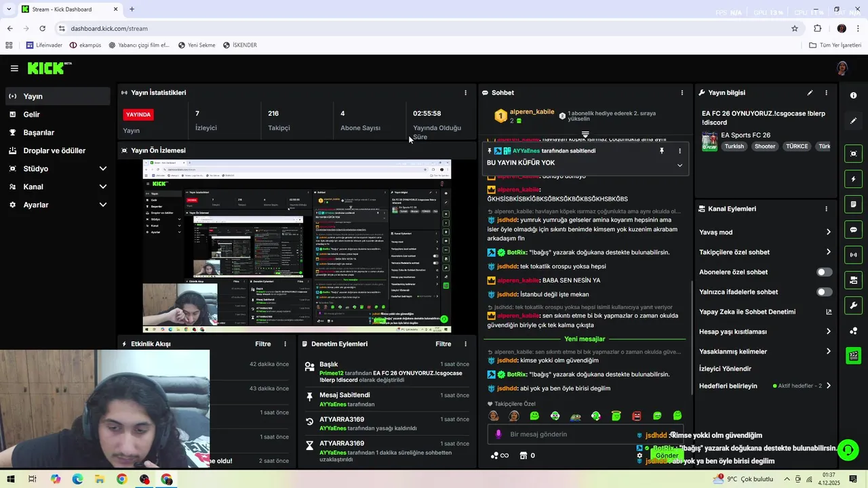Open Microsoft Edge from the taskbar
The width and height of the screenshot is (868, 488).
click(77, 479)
